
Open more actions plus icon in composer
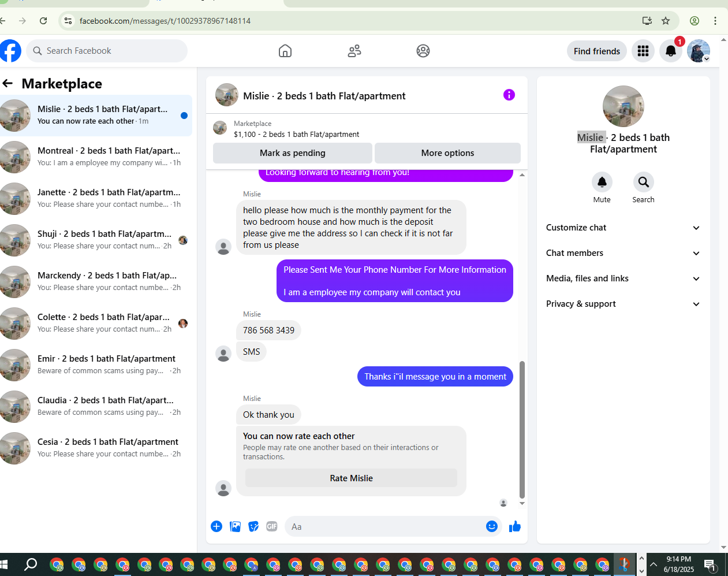[x=216, y=526]
